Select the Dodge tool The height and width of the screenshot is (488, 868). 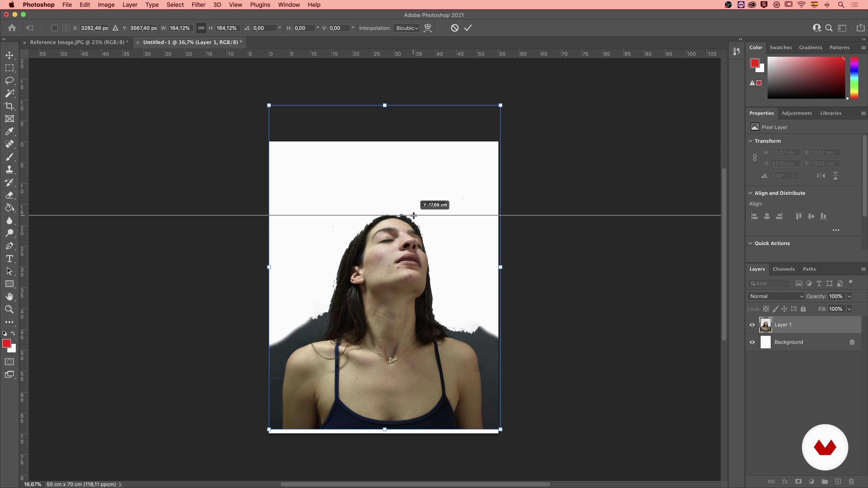coord(9,233)
